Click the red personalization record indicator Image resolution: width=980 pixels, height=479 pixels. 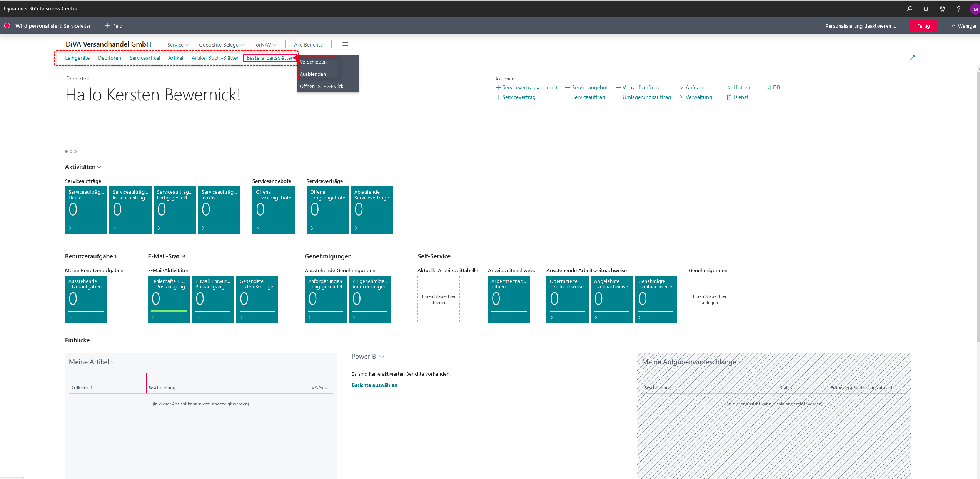click(7, 26)
